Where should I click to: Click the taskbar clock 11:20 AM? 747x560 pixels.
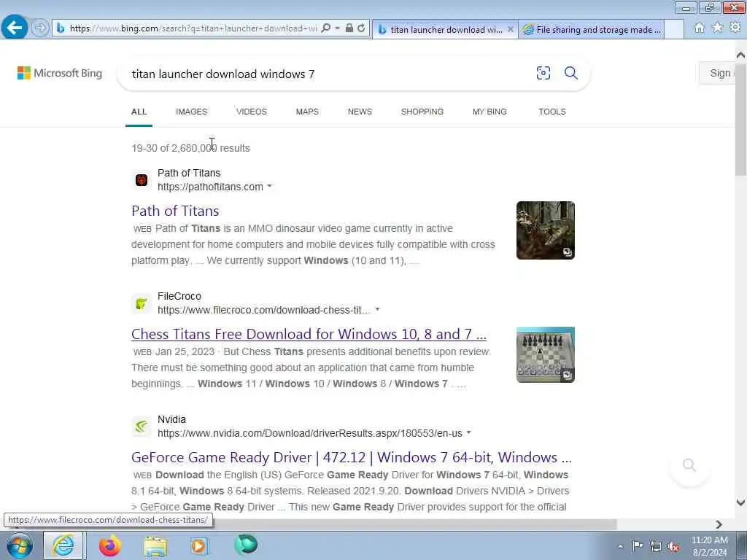tap(710, 540)
